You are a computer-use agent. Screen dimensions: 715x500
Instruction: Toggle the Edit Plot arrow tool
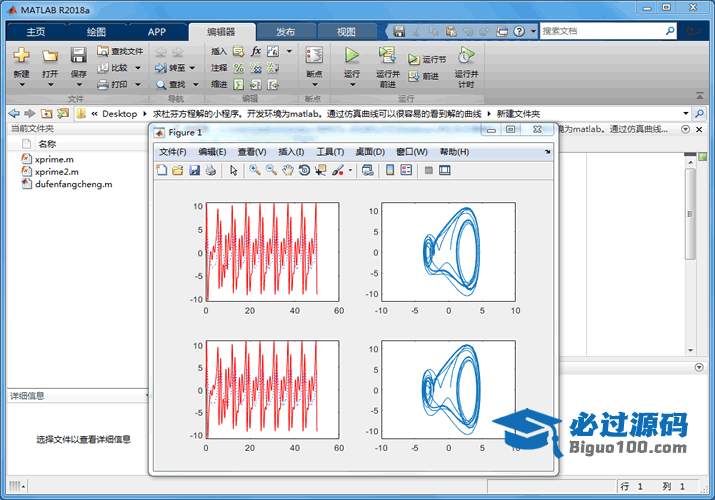tap(234, 170)
